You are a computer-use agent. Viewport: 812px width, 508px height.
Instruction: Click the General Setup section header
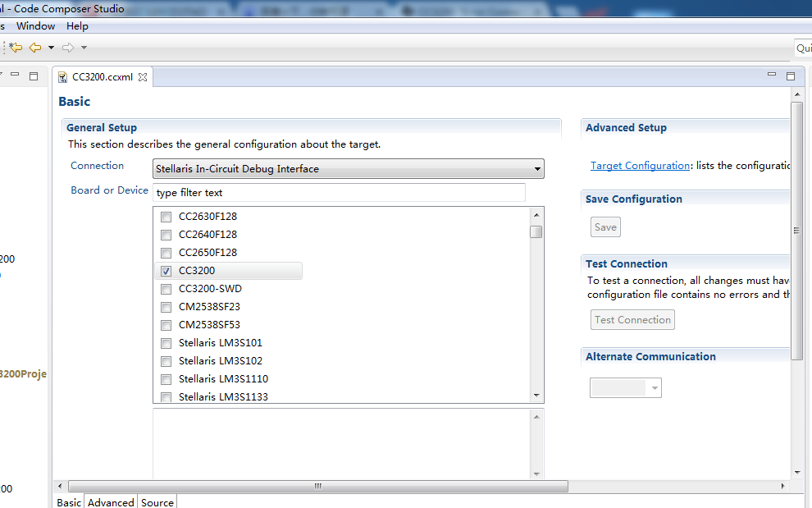coord(102,127)
